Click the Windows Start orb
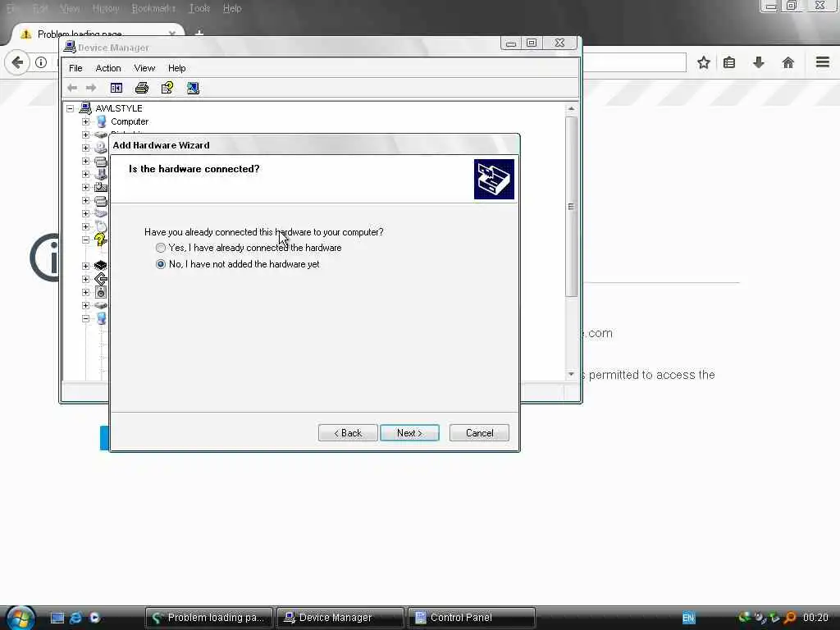The height and width of the screenshot is (630, 840). [21, 618]
